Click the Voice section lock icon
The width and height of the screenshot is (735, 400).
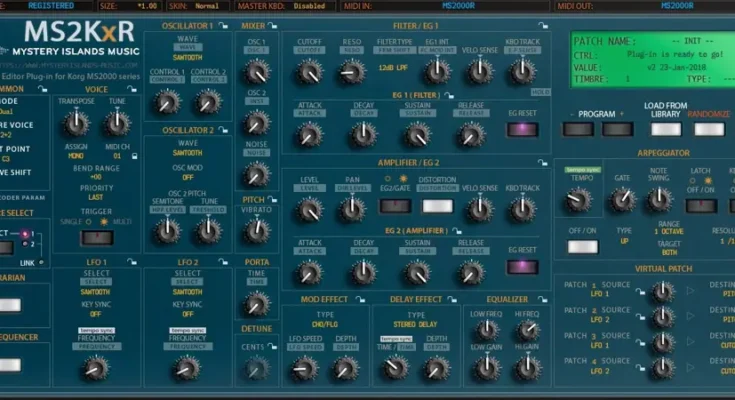coord(133,88)
